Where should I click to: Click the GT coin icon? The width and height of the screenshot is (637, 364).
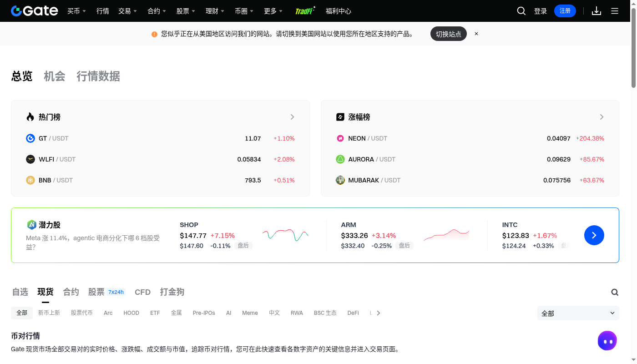click(30, 138)
